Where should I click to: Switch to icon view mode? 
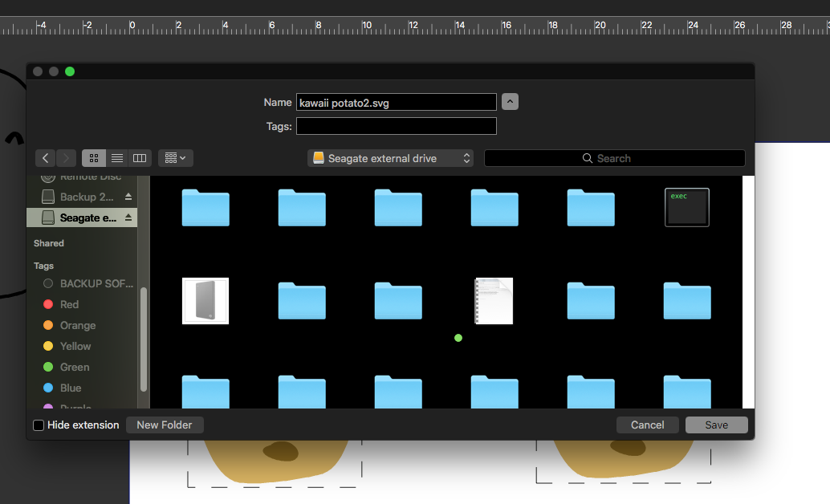(94, 158)
